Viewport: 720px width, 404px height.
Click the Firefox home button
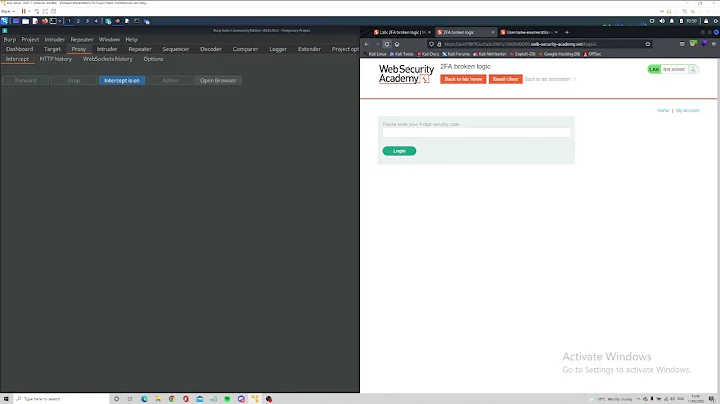pos(397,44)
